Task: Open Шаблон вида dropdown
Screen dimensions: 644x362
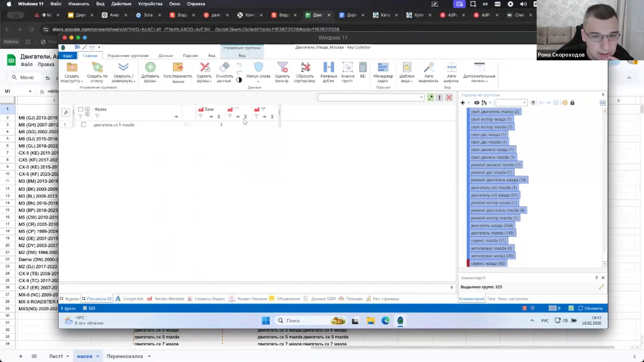Action: coord(407,78)
